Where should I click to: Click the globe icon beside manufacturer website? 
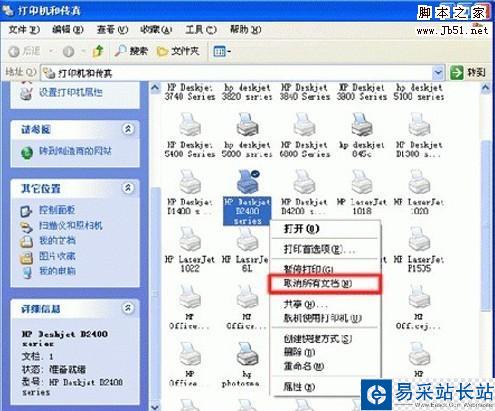point(27,153)
